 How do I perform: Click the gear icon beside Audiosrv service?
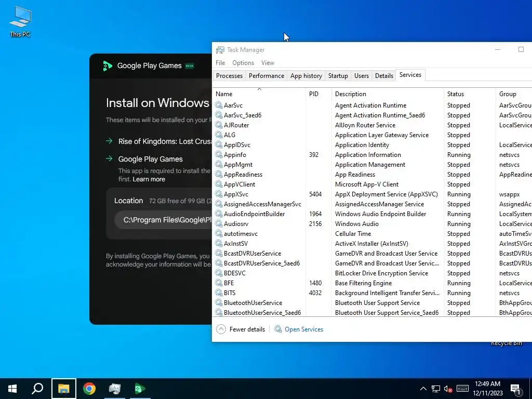(x=219, y=223)
